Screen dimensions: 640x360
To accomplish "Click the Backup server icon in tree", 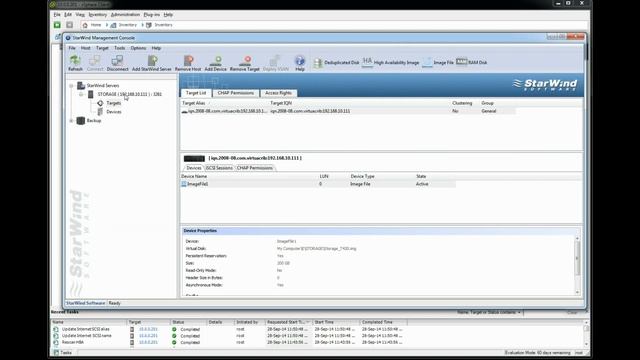I will (x=81, y=120).
